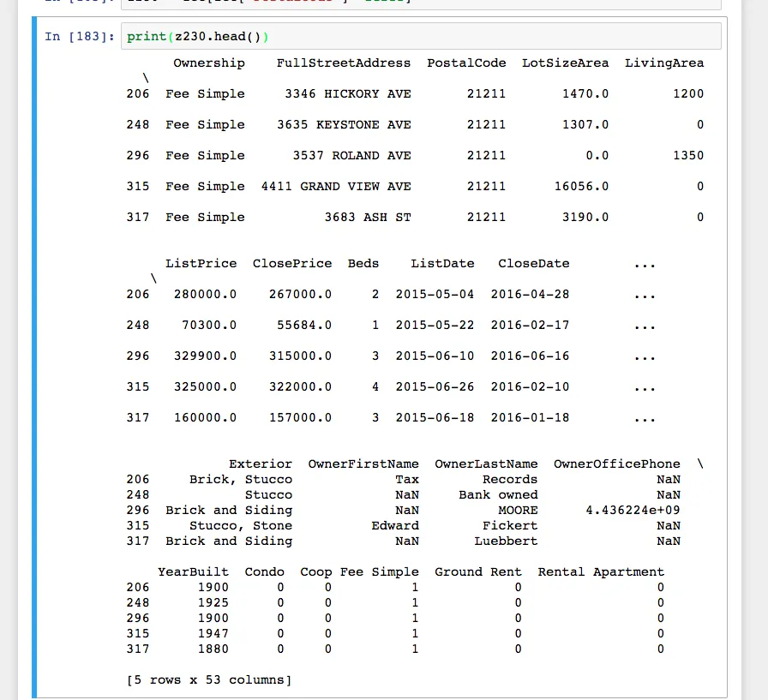Screen dimensions: 768x700
Task: Click the CloseDate column header
Action: tap(534, 263)
